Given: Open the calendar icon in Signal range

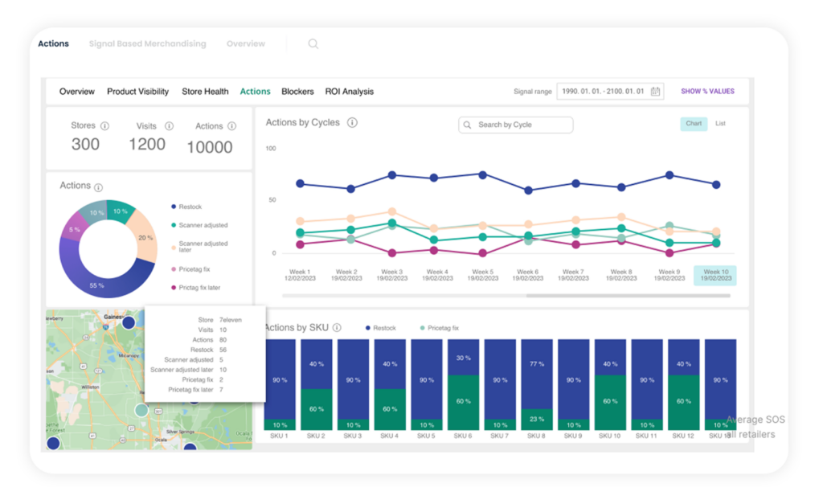Looking at the screenshot, I should point(656,92).
